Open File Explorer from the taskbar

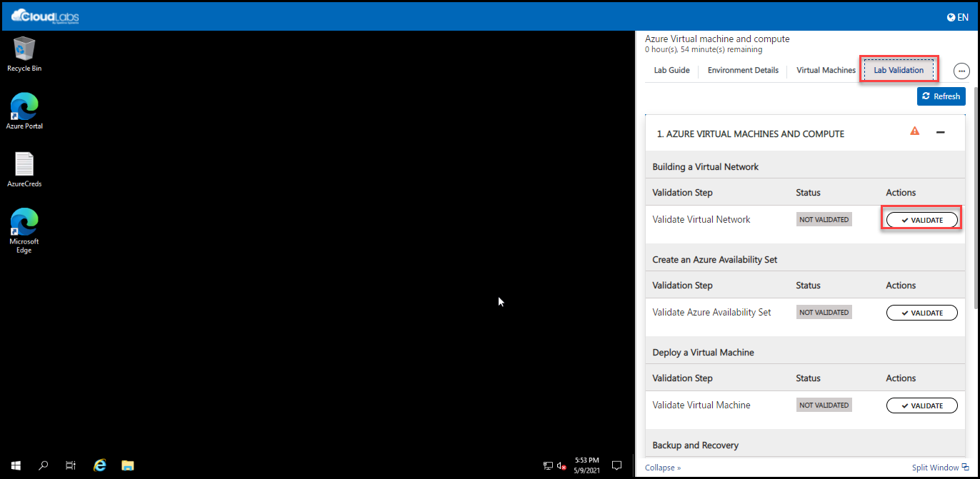coord(128,465)
